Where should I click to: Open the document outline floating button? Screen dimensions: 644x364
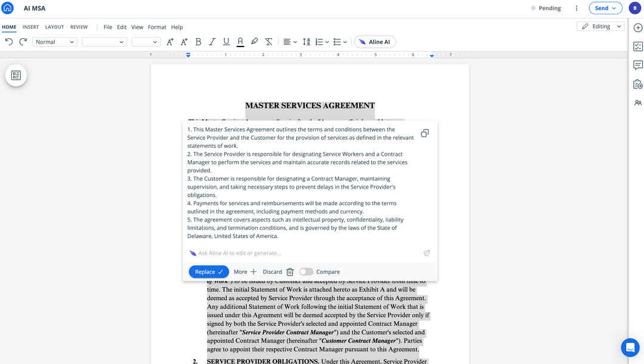[x=16, y=75]
